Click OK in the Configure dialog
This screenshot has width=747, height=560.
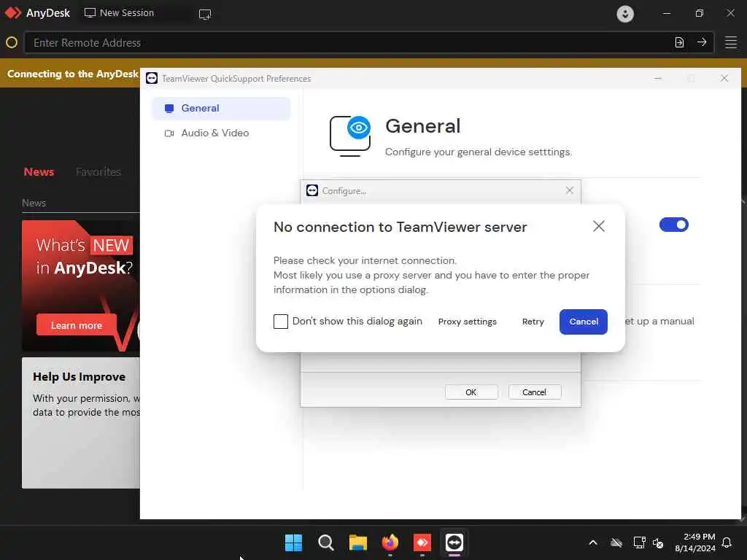click(x=471, y=392)
